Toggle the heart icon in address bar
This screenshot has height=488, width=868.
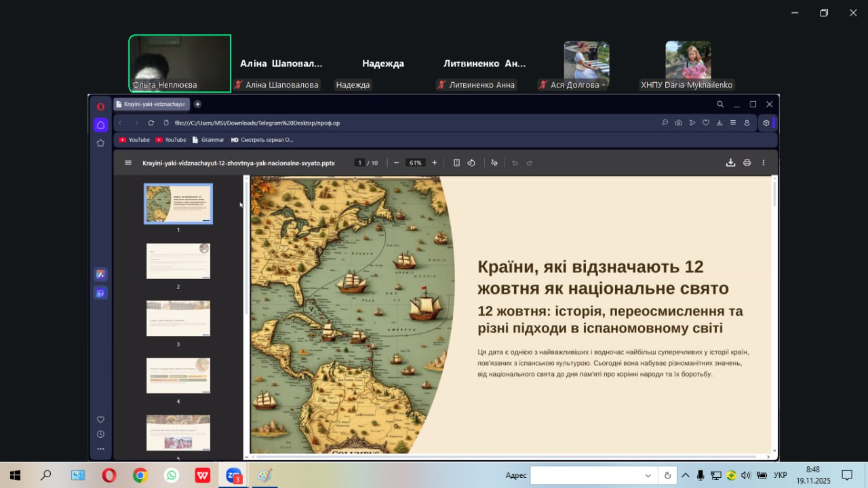[x=705, y=123]
